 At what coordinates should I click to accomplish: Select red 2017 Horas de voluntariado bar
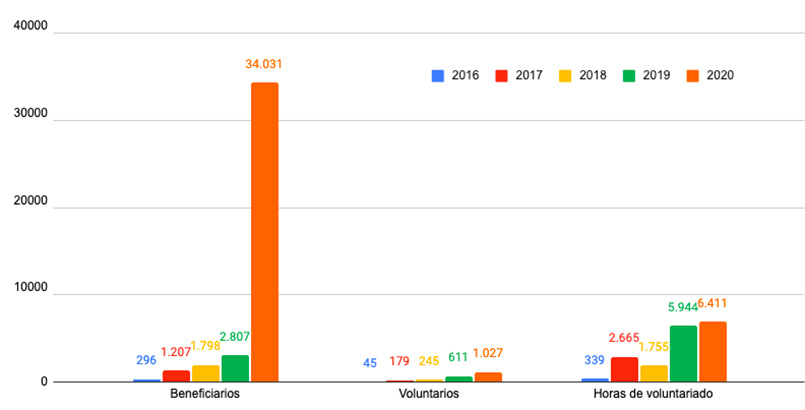625,369
